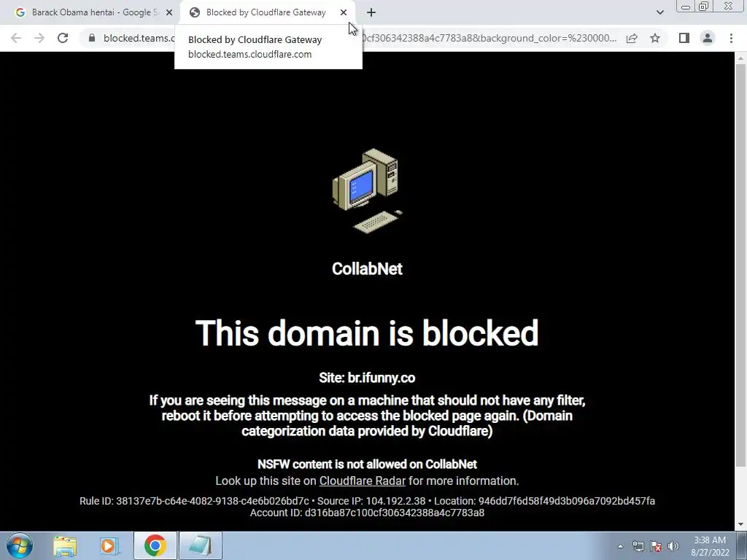Show hidden system tray icons
The height and width of the screenshot is (560, 747).
(x=620, y=546)
